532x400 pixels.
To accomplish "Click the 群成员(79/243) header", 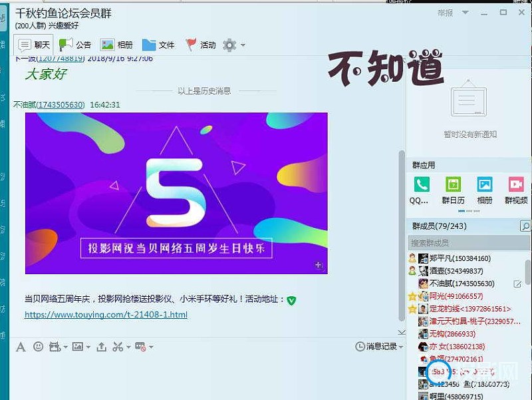I will 439,226.
